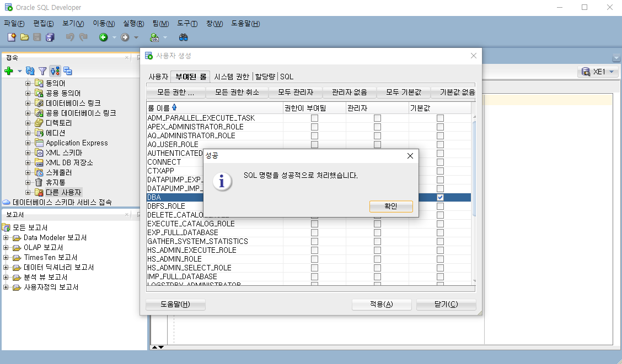Viewport: 622px width, 364px height.
Task: Toggle 기본값 checkbox for AQ_ADMINISTRATOR_ROLE
Action: (441, 135)
